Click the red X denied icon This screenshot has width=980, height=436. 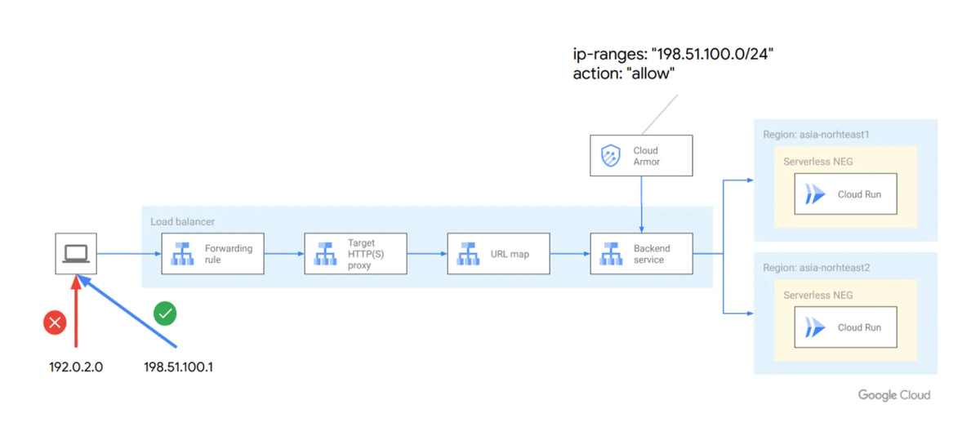click(x=55, y=323)
